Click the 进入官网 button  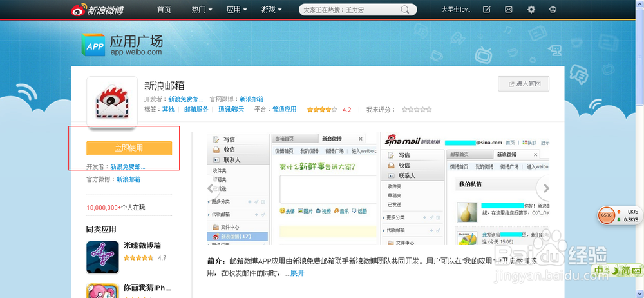click(523, 84)
